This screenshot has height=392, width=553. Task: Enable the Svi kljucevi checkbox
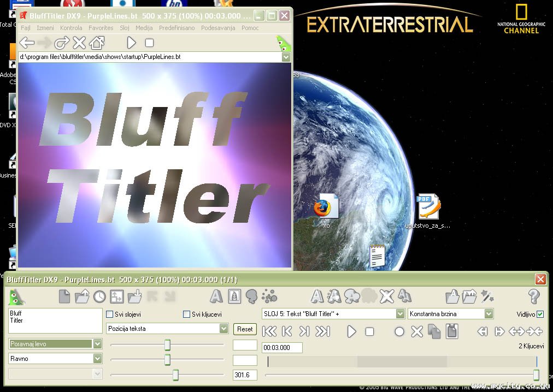pos(187,314)
